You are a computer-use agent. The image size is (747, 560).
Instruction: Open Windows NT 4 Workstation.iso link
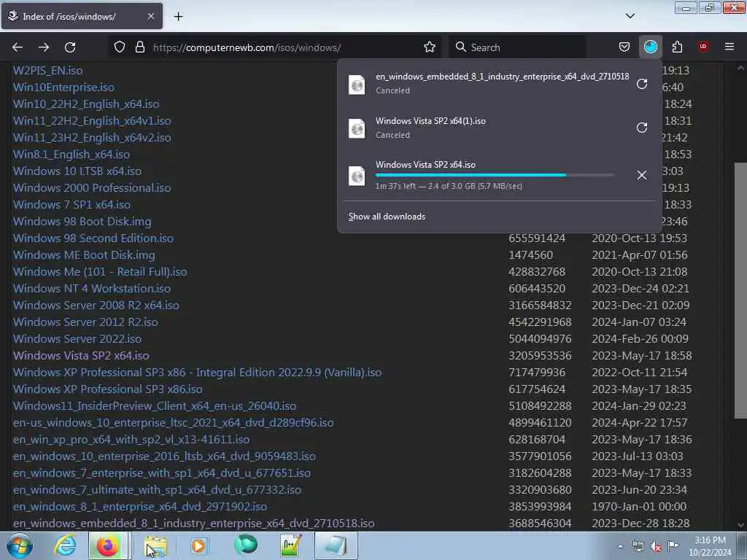tap(91, 289)
